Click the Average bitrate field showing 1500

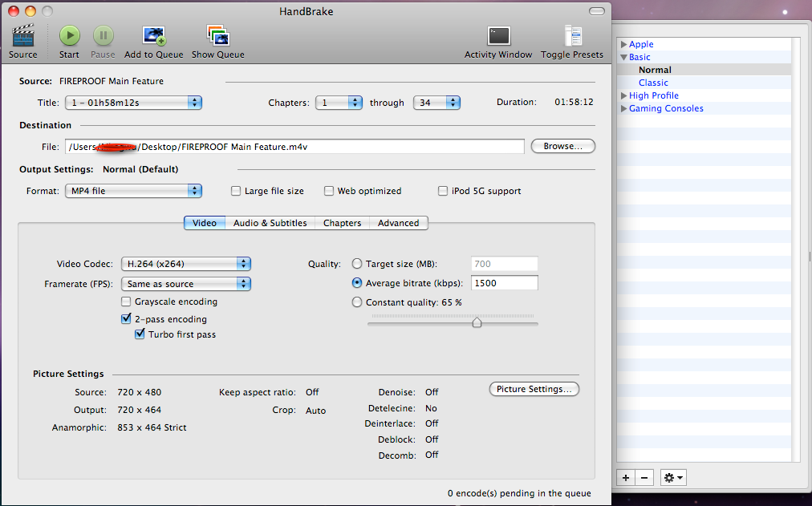505,283
